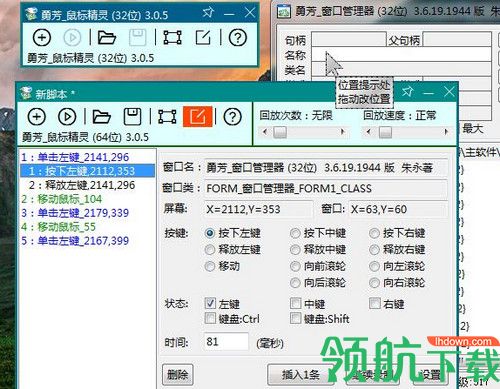Click the 回放速度 slider thumb
This screenshot has width=500, height=389.
(385, 132)
